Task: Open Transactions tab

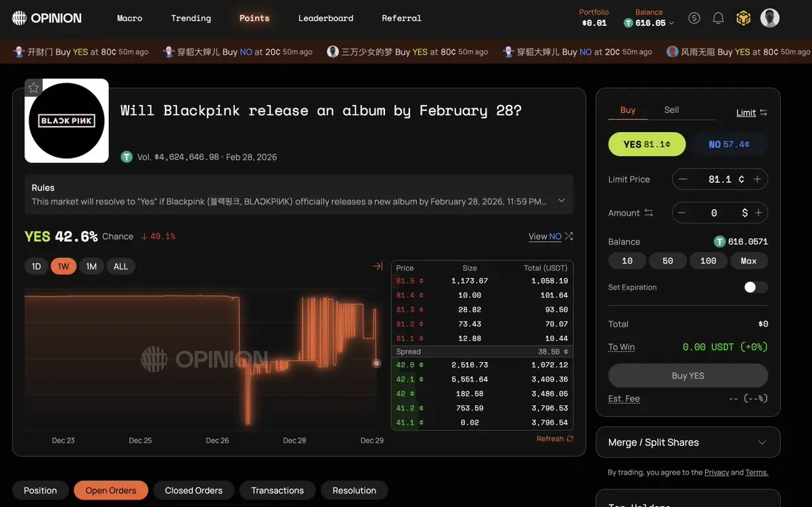Action: click(x=277, y=490)
